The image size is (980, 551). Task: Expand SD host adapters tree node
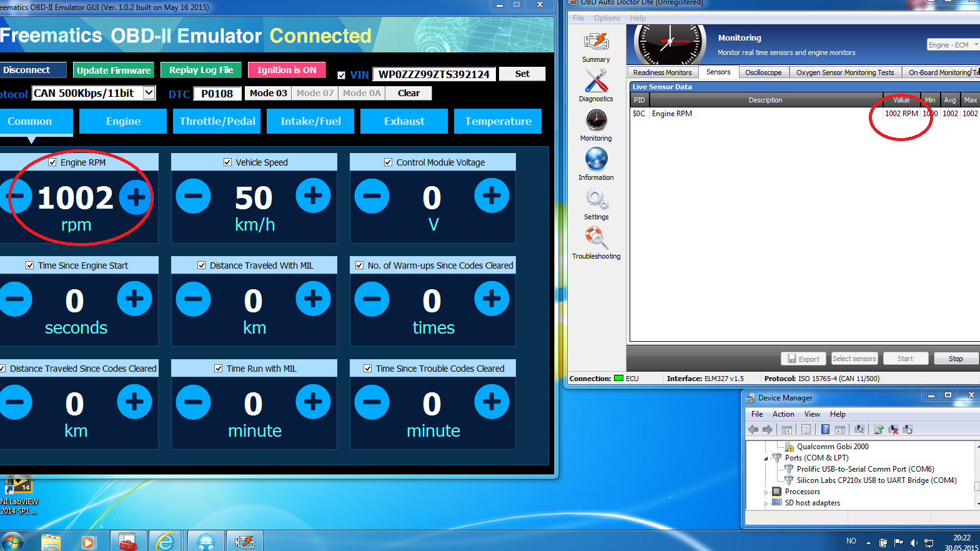[x=766, y=504]
